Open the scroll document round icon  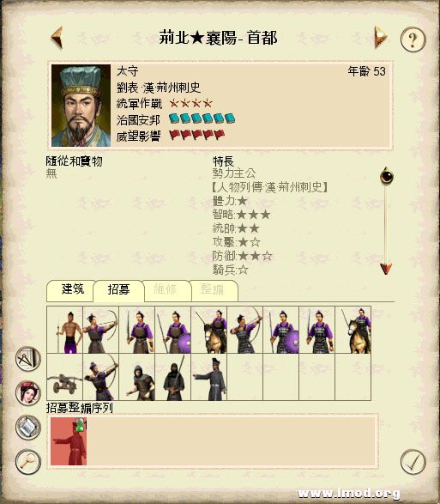28,428
